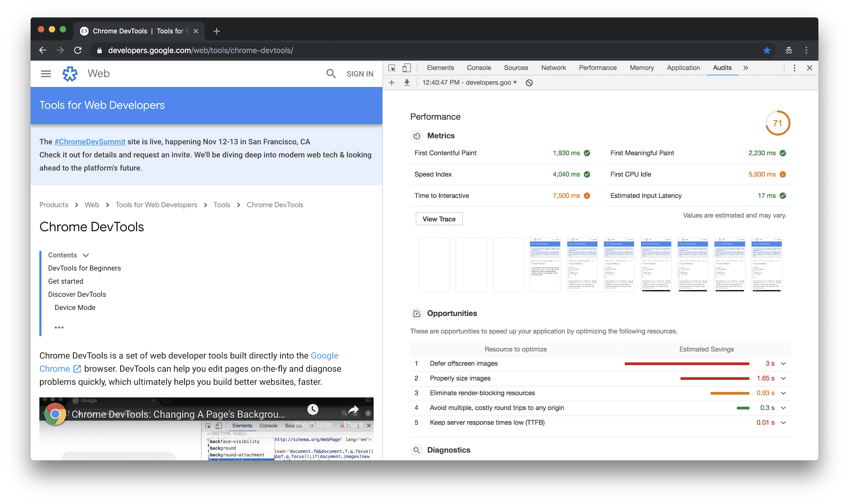849x504 pixels.
Task: Click the DevTools inspect element icon
Action: 392,67
